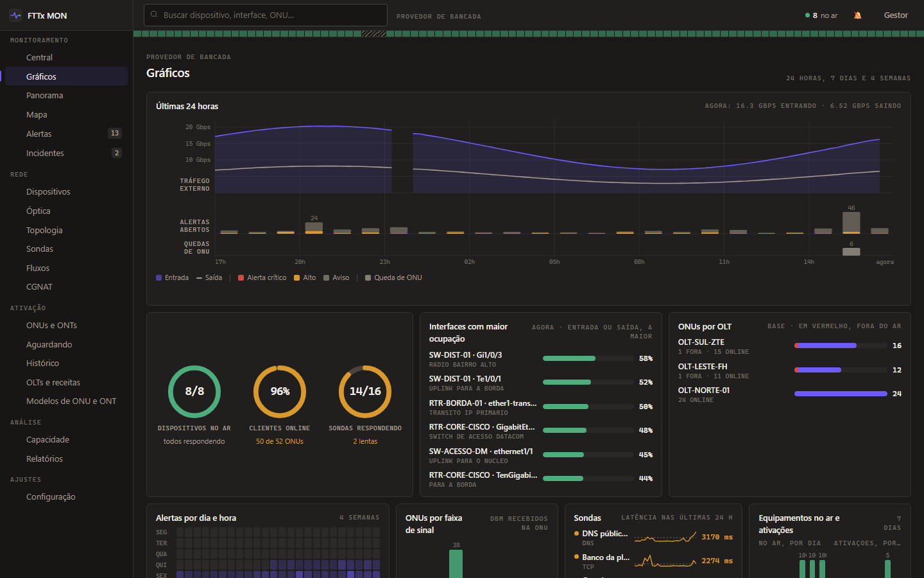Focus the Buscar dispositivo search field
924x578 pixels.
(x=266, y=15)
